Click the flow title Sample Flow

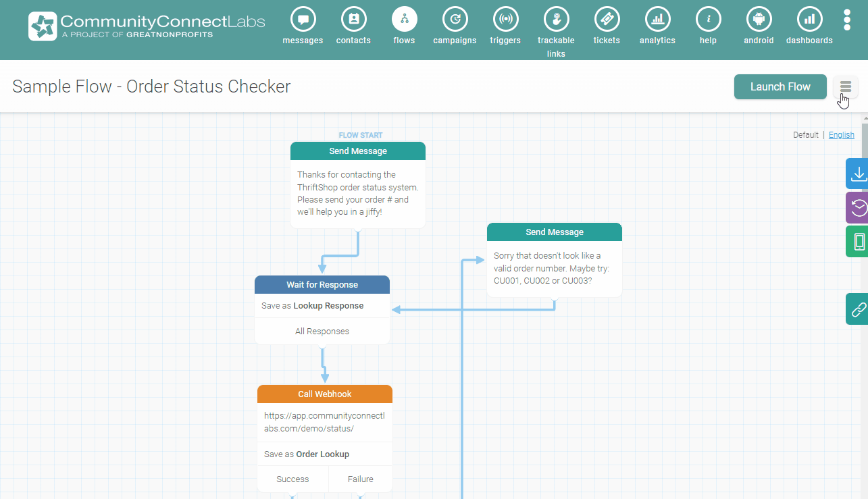(x=151, y=86)
